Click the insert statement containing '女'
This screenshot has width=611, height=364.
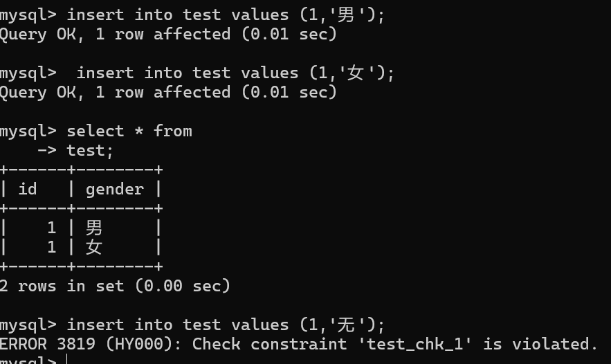[235, 73]
